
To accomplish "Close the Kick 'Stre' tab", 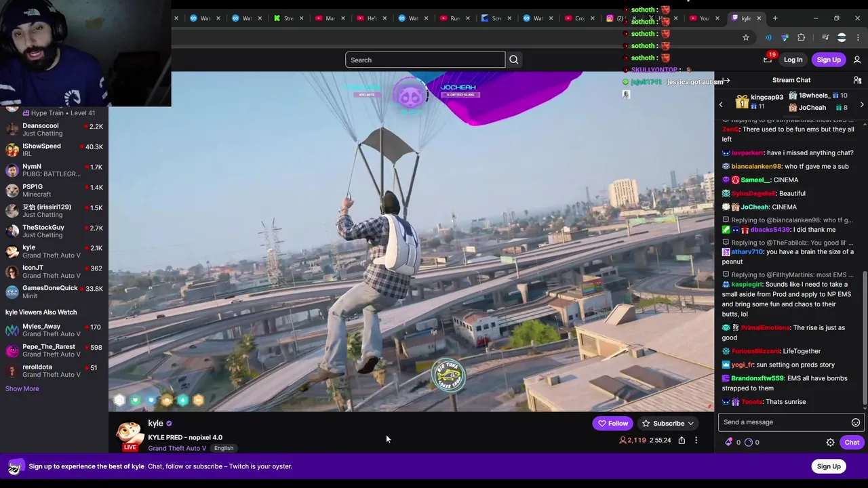I will tap(301, 18).
